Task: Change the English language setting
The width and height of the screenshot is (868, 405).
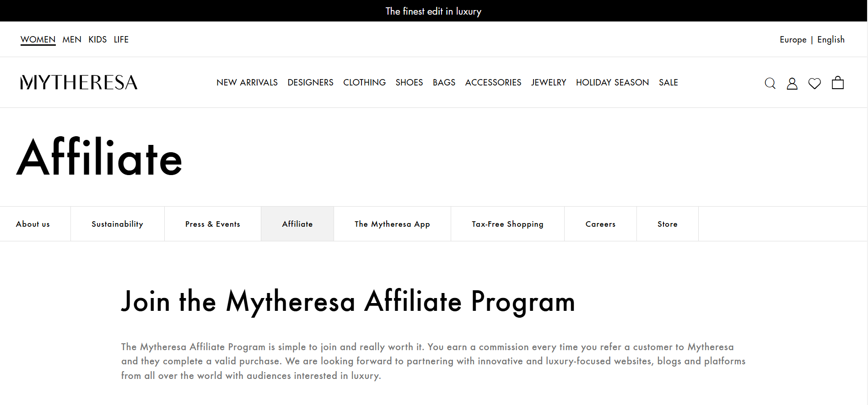Action: [x=831, y=39]
